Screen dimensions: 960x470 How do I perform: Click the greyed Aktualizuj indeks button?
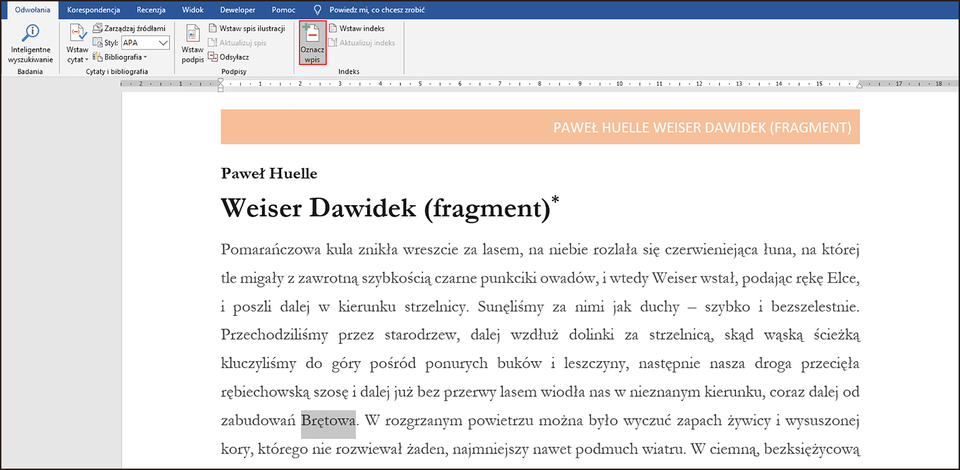coord(362,43)
